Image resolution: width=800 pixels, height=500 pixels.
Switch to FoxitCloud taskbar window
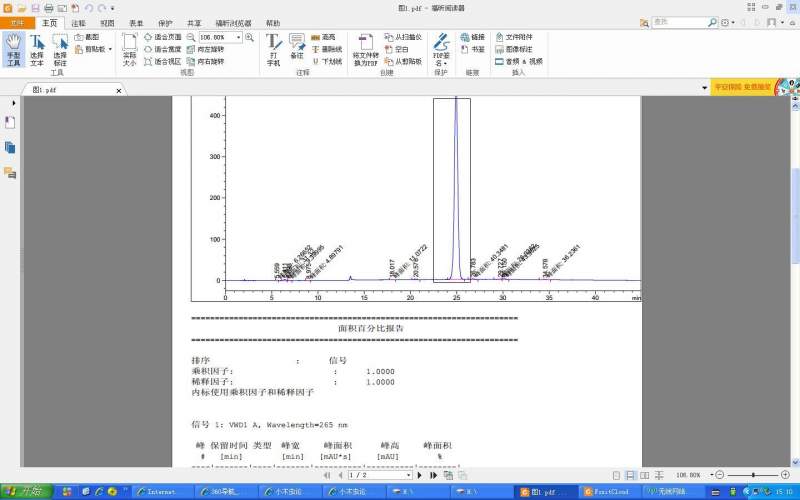pyautogui.click(x=610, y=492)
